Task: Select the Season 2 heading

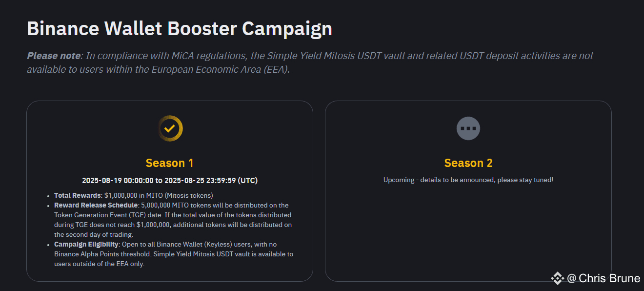Action: pyautogui.click(x=468, y=163)
